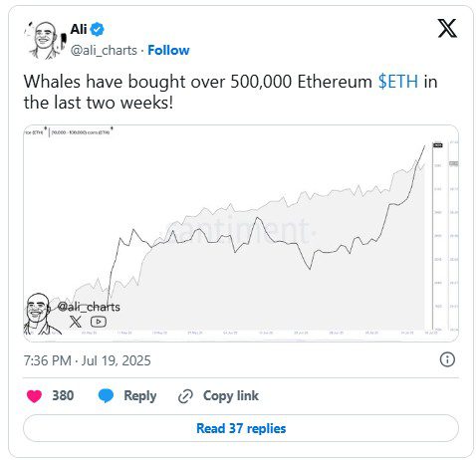Click the cartoon avatar watermark in the chart

[39, 314]
